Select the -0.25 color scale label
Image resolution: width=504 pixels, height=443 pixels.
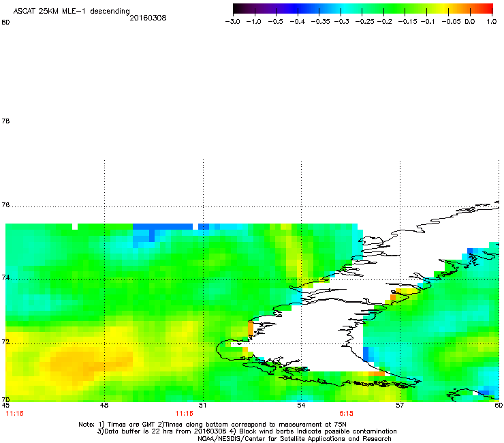(x=364, y=22)
